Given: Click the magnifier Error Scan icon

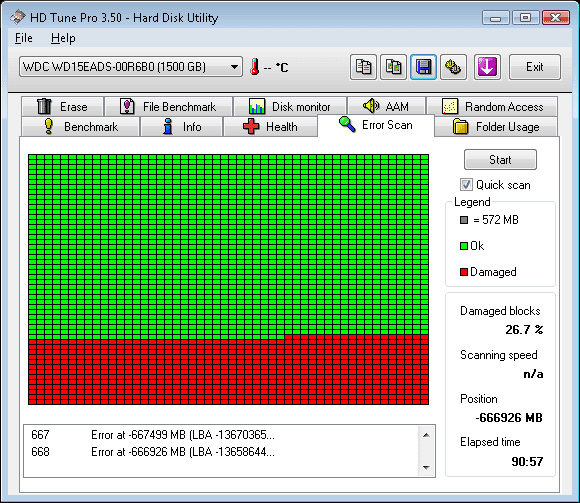Looking at the screenshot, I should coord(347,124).
